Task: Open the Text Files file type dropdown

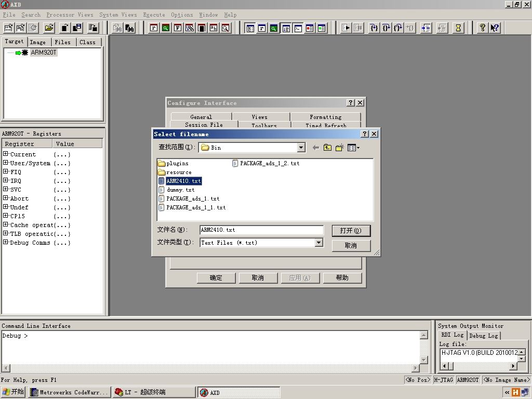Action: click(318, 243)
